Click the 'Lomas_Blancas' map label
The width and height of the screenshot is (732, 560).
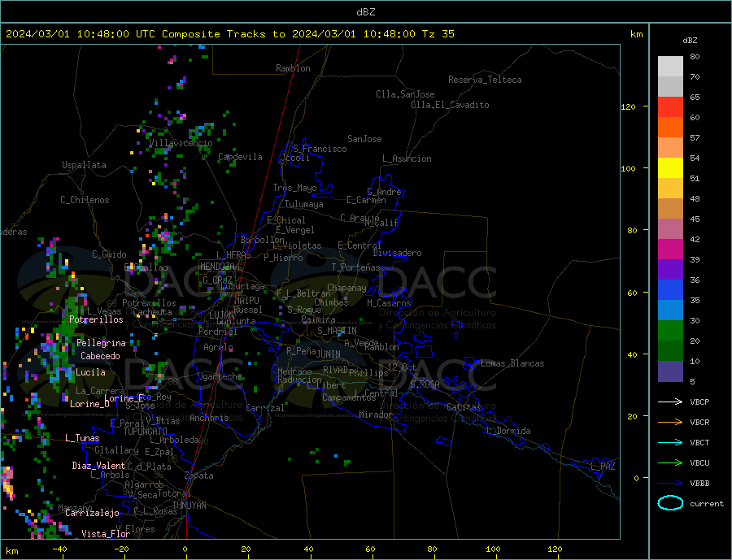coord(512,363)
